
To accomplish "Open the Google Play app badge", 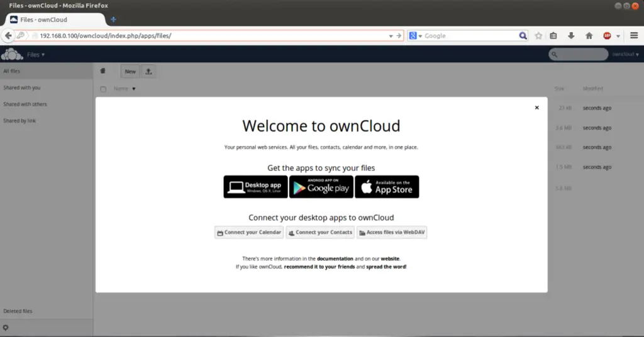I will click(x=321, y=187).
